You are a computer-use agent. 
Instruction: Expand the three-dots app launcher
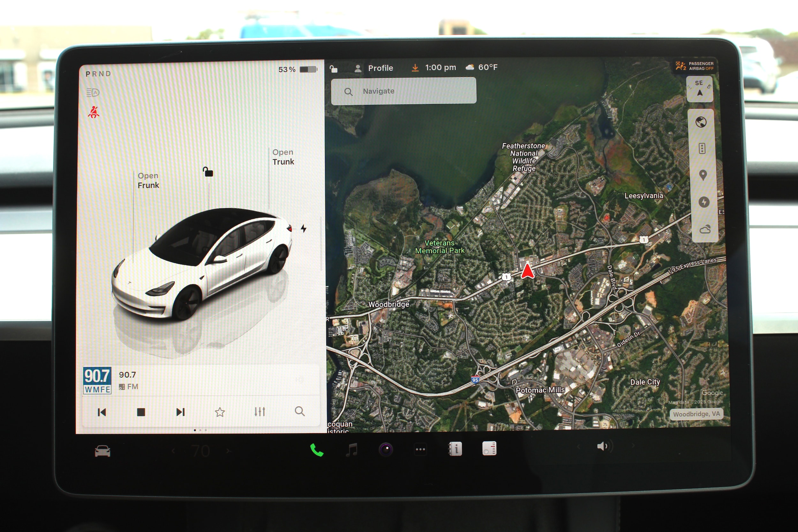click(x=420, y=450)
